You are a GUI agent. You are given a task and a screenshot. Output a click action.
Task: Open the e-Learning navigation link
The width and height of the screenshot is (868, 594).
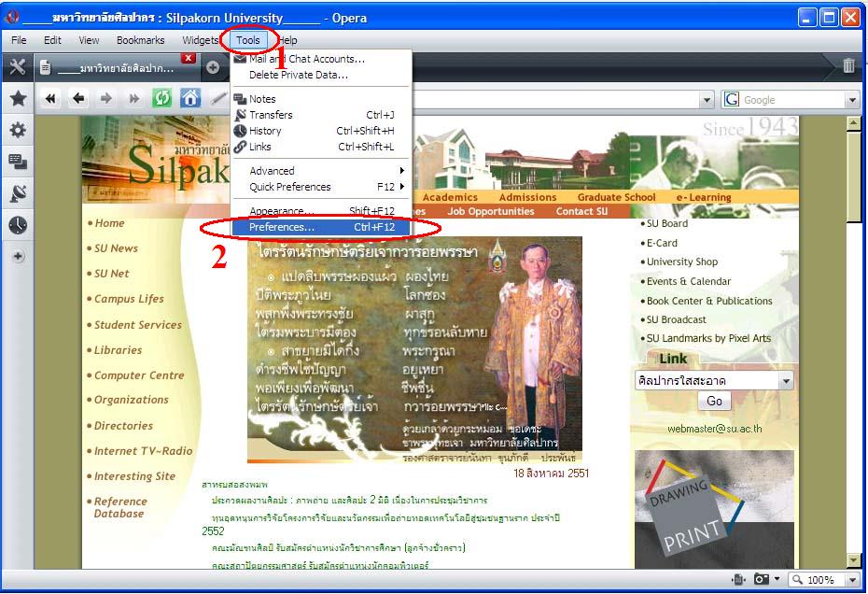pyautogui.click(x=704, y=197)
